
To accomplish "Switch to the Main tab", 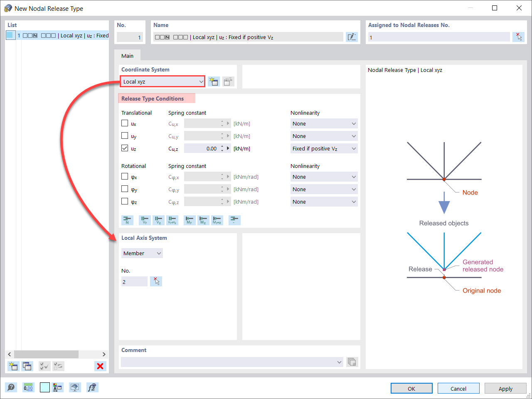I will (127, 55).
